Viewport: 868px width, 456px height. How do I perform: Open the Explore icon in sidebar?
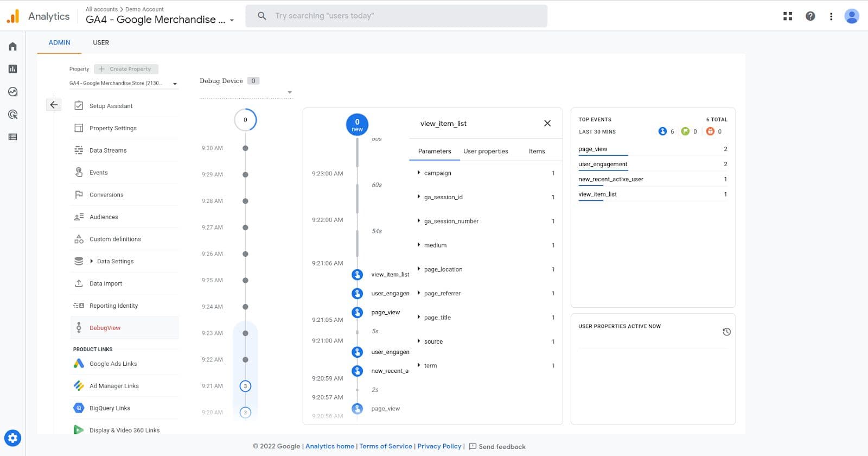pos(12,92)
